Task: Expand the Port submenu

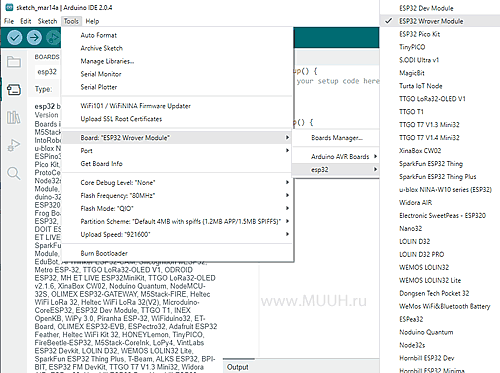Action: 177,151
